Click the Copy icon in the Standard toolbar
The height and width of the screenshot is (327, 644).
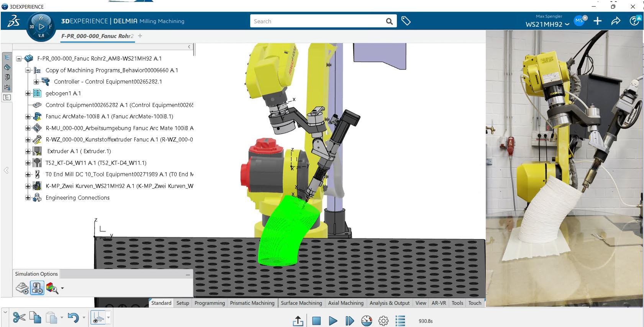click(36, 317)
